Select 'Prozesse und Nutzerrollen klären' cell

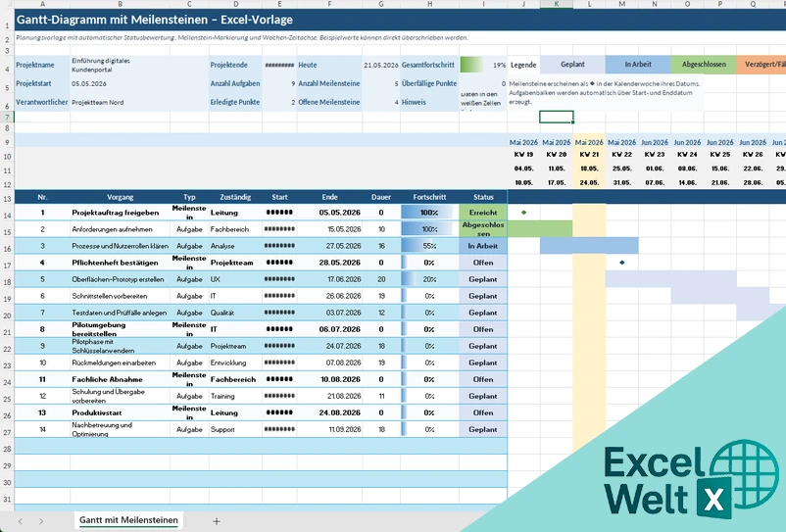coord(120,246)
